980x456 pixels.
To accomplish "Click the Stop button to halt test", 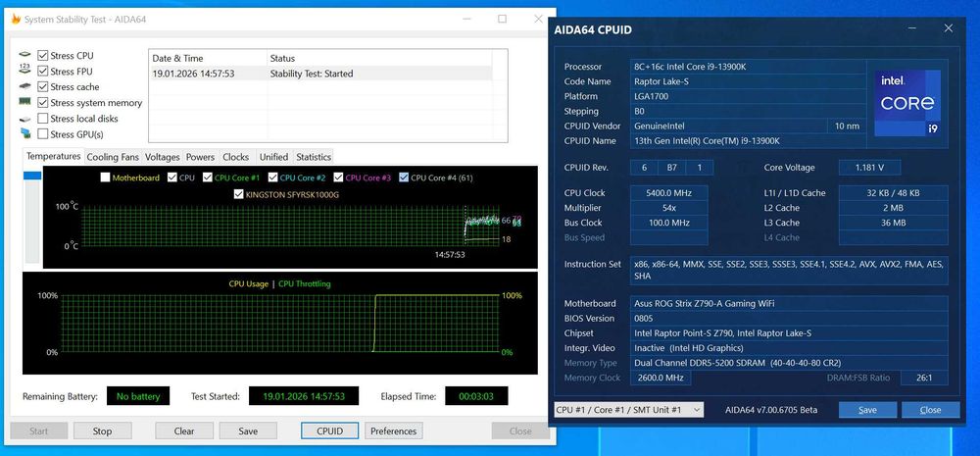I will (x=103, y=431).
